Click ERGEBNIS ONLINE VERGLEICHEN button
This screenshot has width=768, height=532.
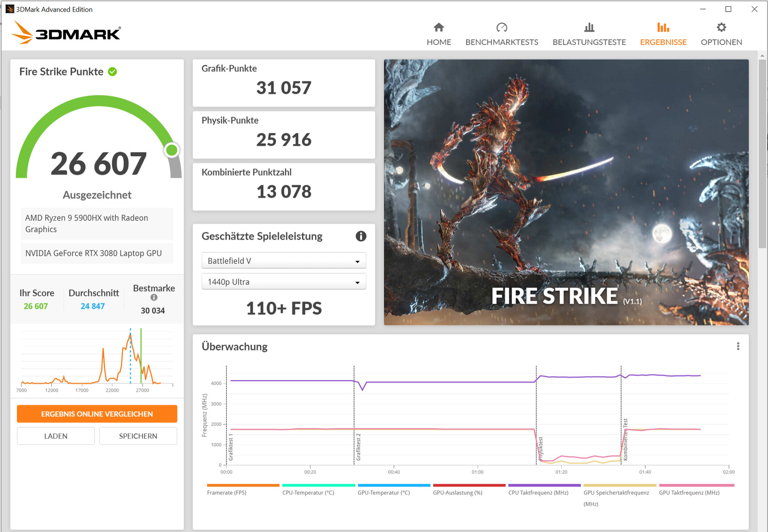pyautogui.click(x=97, y=414)
